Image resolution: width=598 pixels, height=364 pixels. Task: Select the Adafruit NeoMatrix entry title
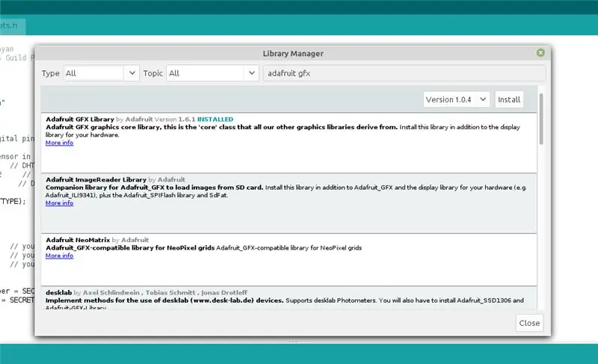[x=78, y=240]
